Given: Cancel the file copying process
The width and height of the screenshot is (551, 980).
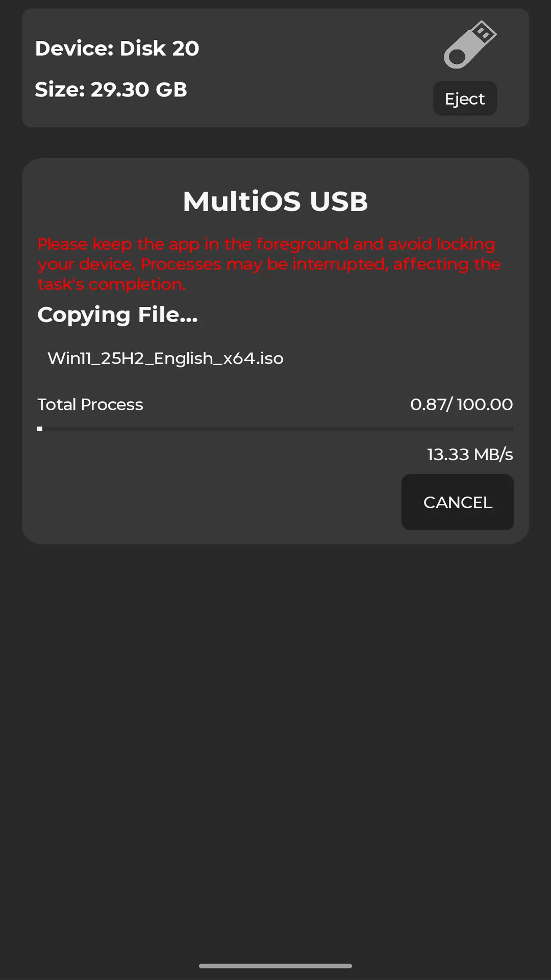Looking at the screenshot, I should [x=458, y=502].
